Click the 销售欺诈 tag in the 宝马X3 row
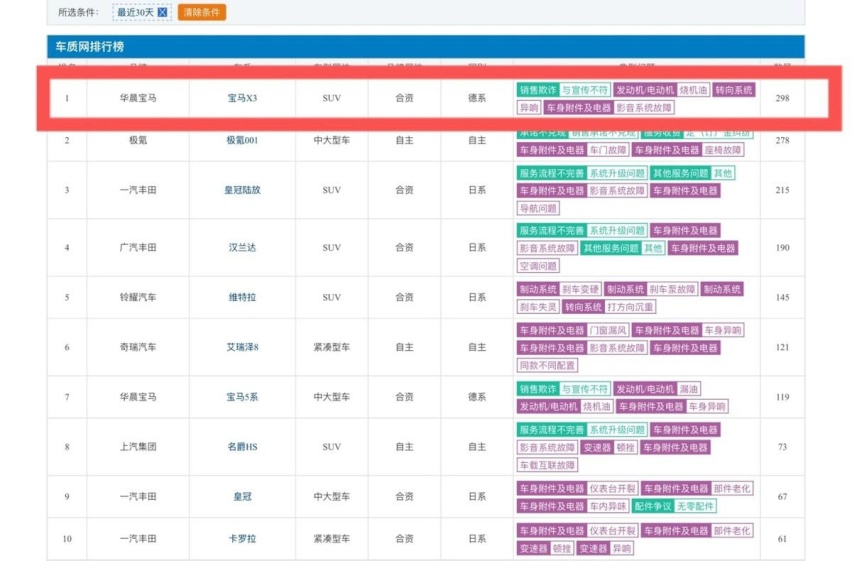852x561 pixels. tap(538, 90)
